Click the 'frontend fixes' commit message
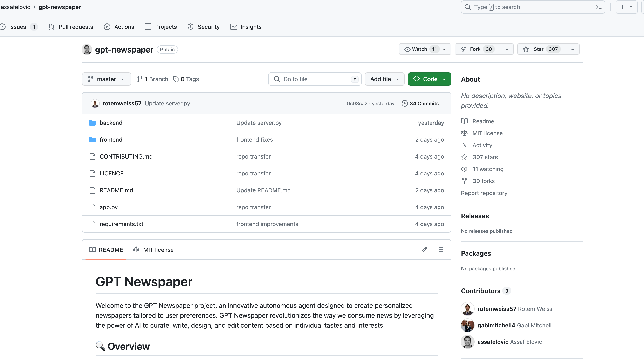The image size is (644, 362). coord(254,140)
